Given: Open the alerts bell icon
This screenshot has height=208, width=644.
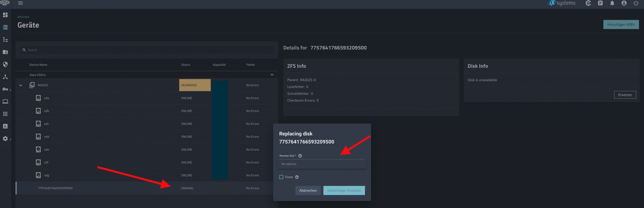Looking at the screenshot, I should point(612,3).
